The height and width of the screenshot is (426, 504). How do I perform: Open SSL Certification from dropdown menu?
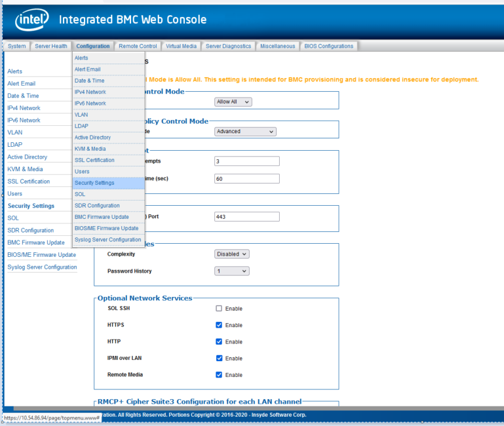pyautogui.click(x=109, y=160)
